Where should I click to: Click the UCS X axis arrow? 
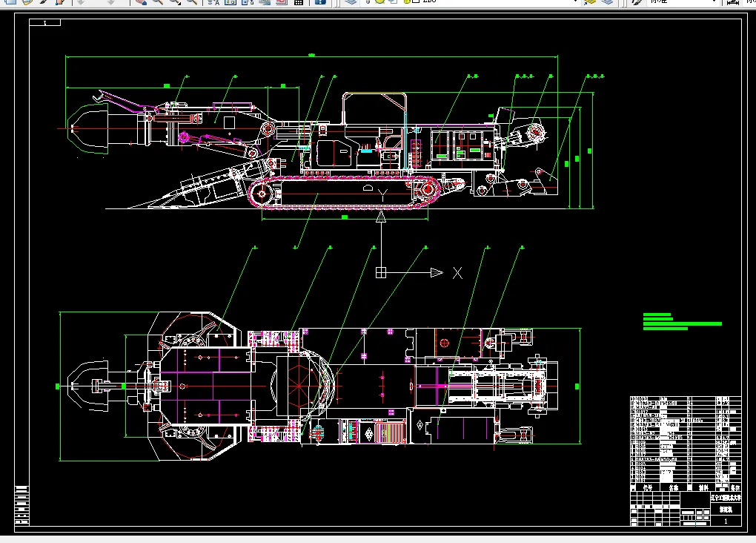[x=437, y=273]
